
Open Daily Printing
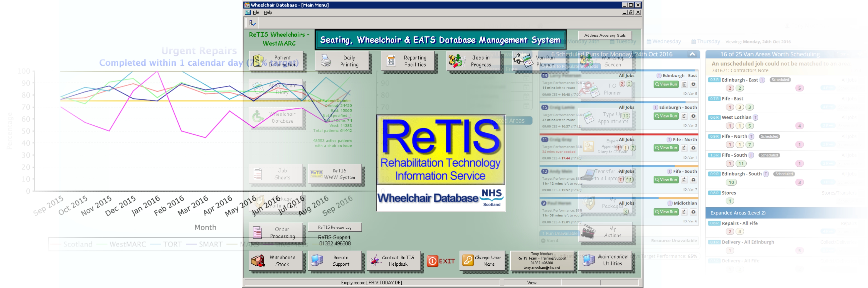[x=342, y=61]
